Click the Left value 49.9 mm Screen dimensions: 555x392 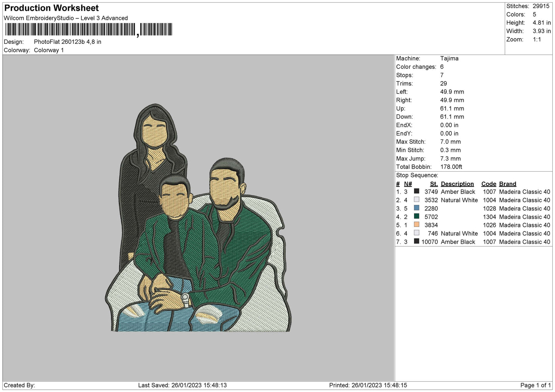click(x=452, y=92)
